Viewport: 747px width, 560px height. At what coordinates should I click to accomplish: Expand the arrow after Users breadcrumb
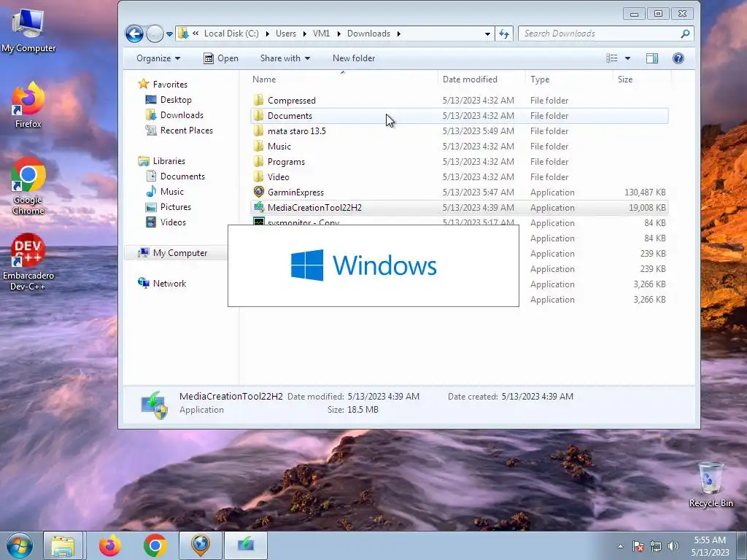[x=304, y=34]
